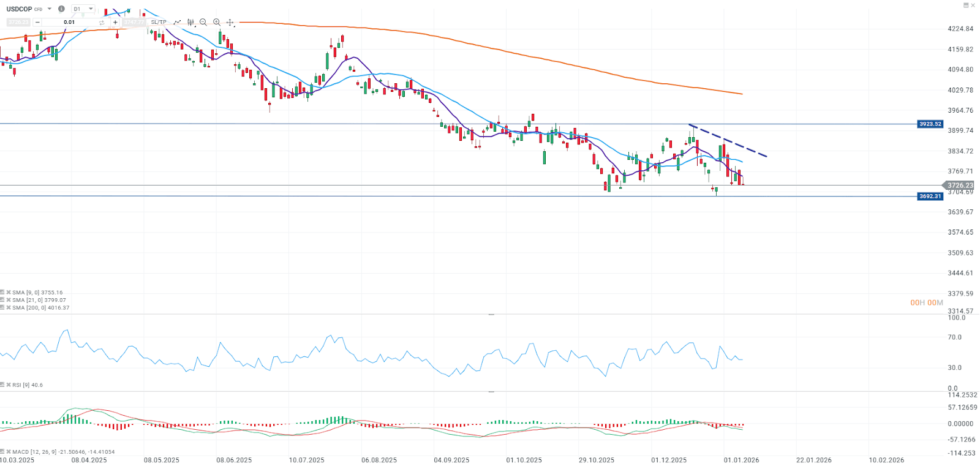980x469 pixels.
Task: Remove RSI [9] indicator with X
Action: [x=9, y=385]
